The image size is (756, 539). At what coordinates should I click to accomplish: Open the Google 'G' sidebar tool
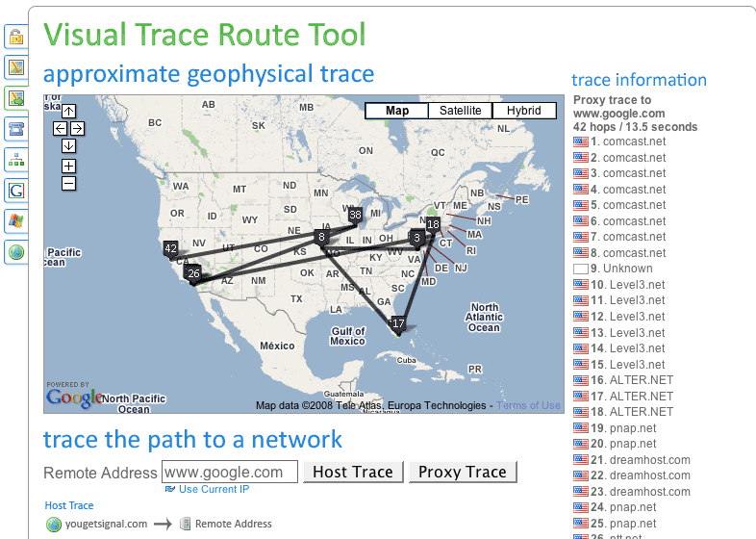coord(16,190)
